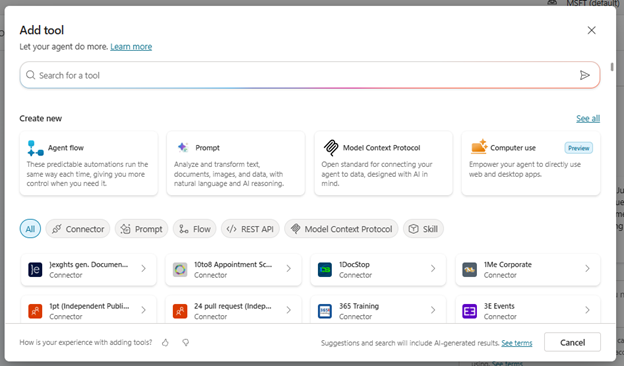
Task: Expand the 365 Training connector chevron
Action: 433,310
